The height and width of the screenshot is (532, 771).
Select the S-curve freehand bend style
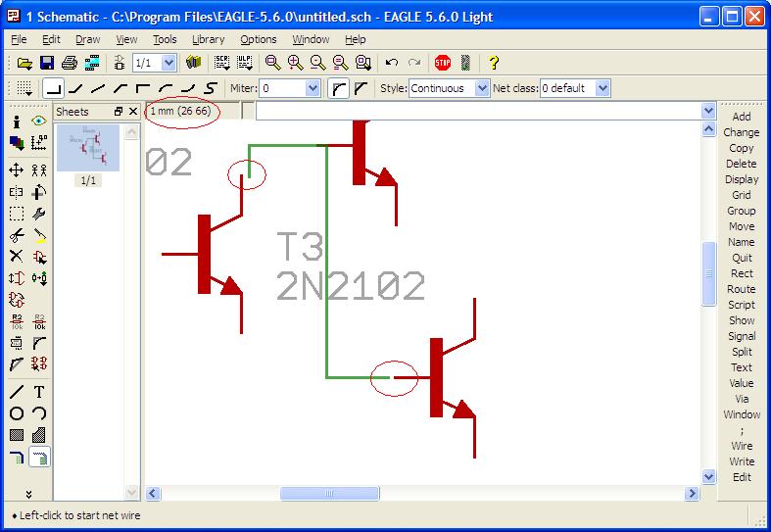click(x=211, y=88)
